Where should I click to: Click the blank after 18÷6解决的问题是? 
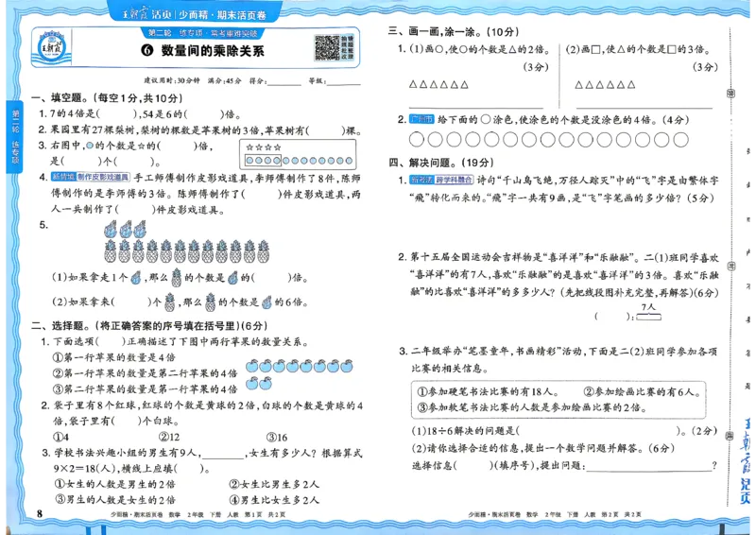tap(598, 430)
